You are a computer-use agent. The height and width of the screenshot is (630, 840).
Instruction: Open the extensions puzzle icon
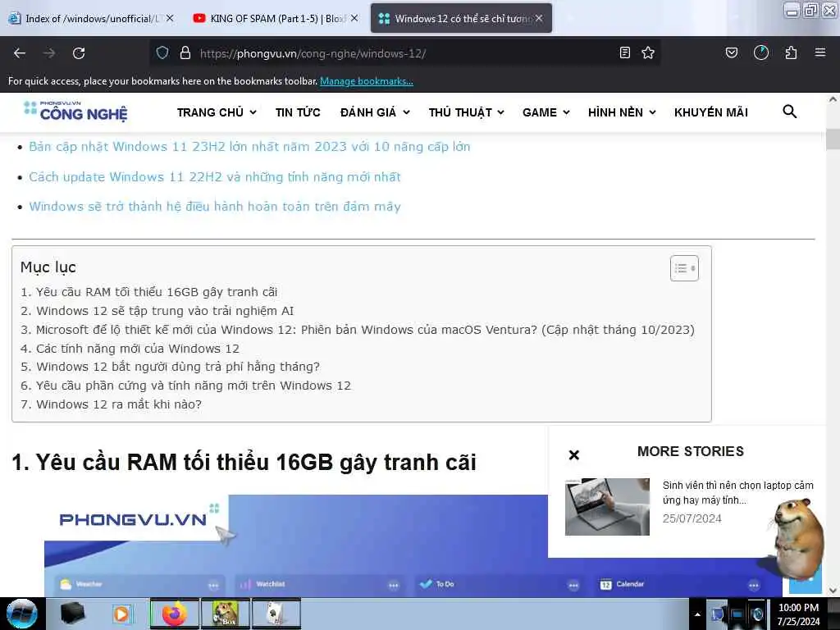(791, 52)
